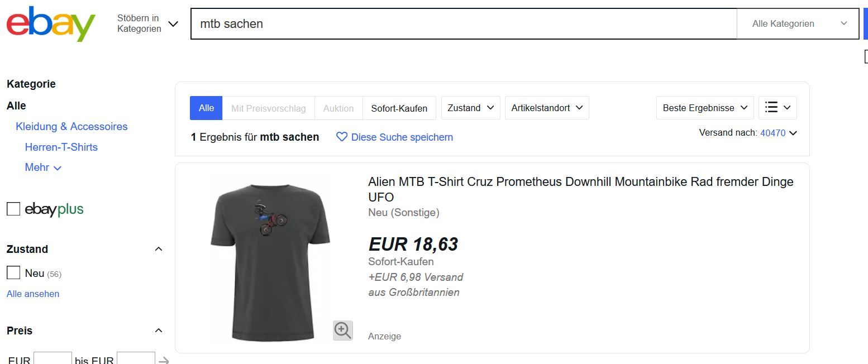Open the Alle Kategorien dropdown
The height and width of the screenshot is (364, 868).
point(798,23)
